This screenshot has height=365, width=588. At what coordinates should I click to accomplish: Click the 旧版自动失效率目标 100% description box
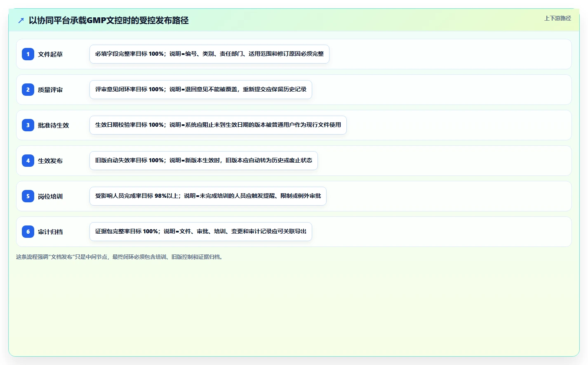204,161
